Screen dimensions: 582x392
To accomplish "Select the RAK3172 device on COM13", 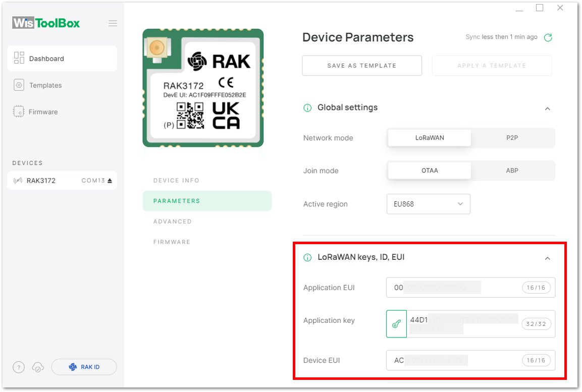I will pyautogui.click(x=62, y=181).
